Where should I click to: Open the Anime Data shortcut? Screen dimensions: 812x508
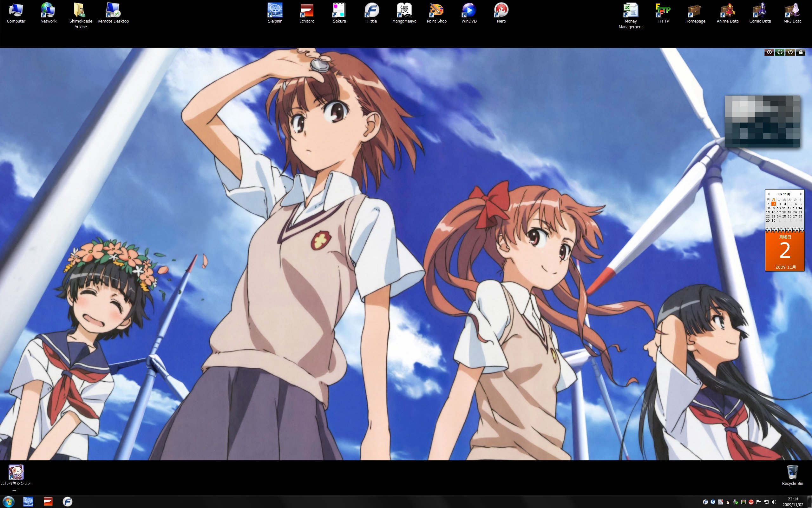[x=727, y=13]
